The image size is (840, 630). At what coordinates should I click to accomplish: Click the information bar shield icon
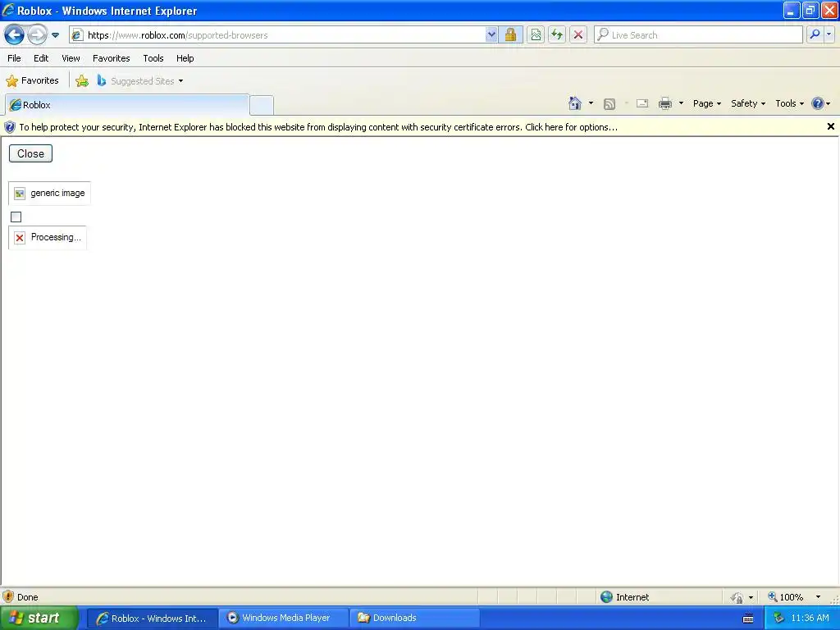(10, 127)
